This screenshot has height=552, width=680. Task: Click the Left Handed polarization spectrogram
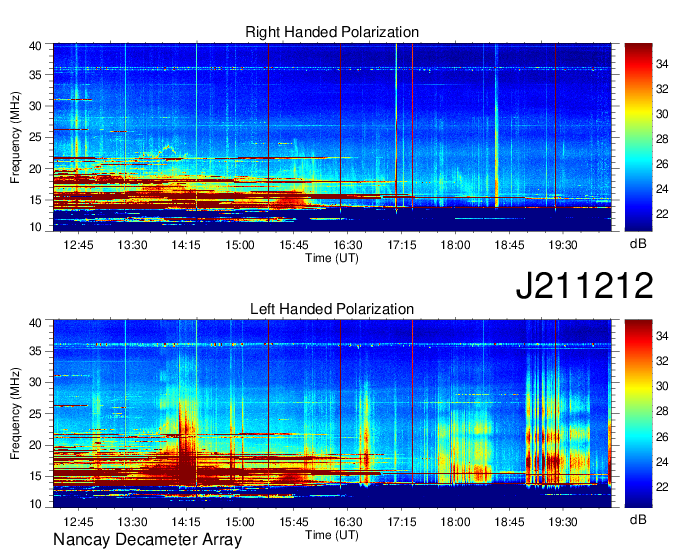coord(332,413)
